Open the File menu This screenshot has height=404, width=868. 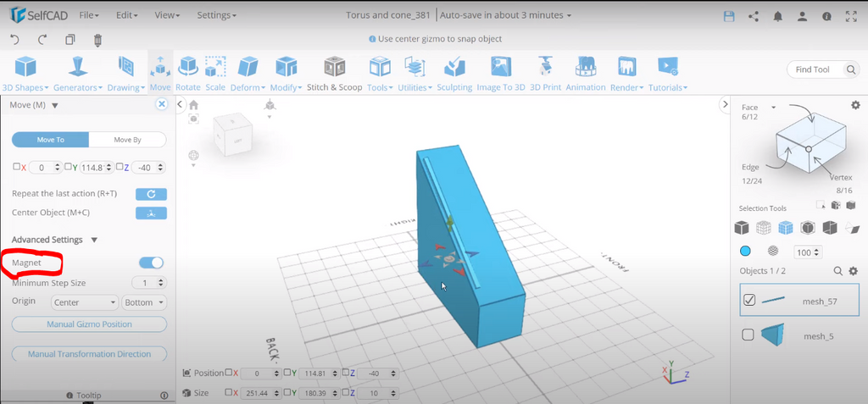coord(89,15)
